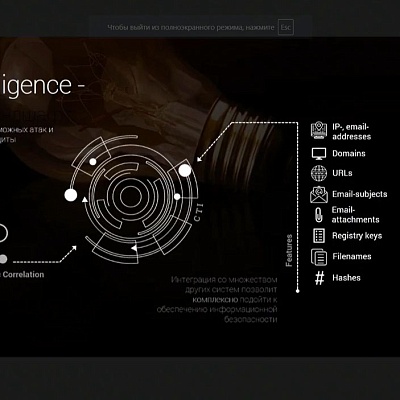Click the Hashes pound sign icon
The image size is (400, 400).
(319, 278)
